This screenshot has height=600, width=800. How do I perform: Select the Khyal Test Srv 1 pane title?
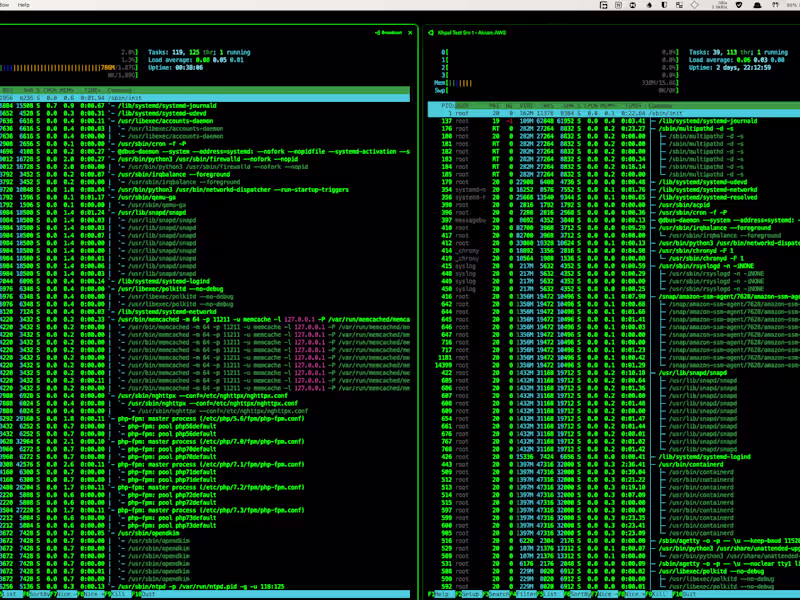click(x=470, y=32)
